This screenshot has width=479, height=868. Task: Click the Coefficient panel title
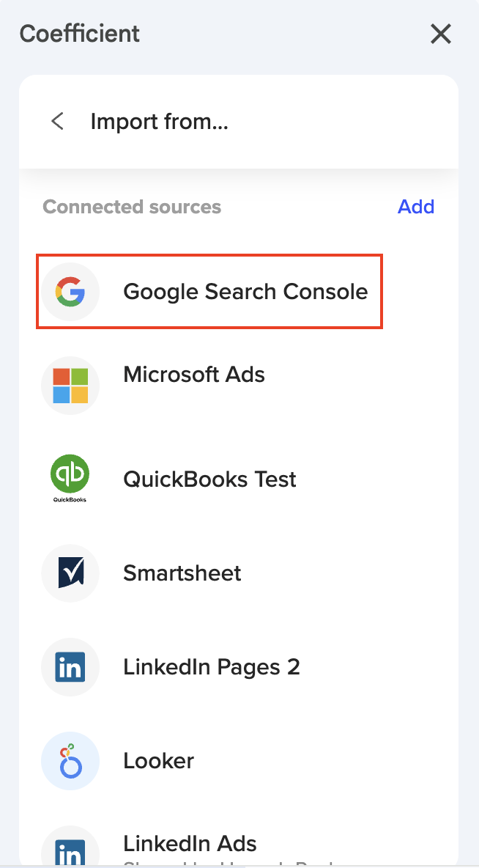coord(80,34)
